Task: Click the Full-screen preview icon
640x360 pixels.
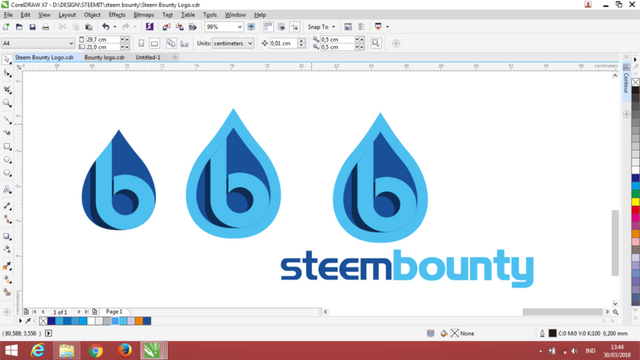Action: 251,27
